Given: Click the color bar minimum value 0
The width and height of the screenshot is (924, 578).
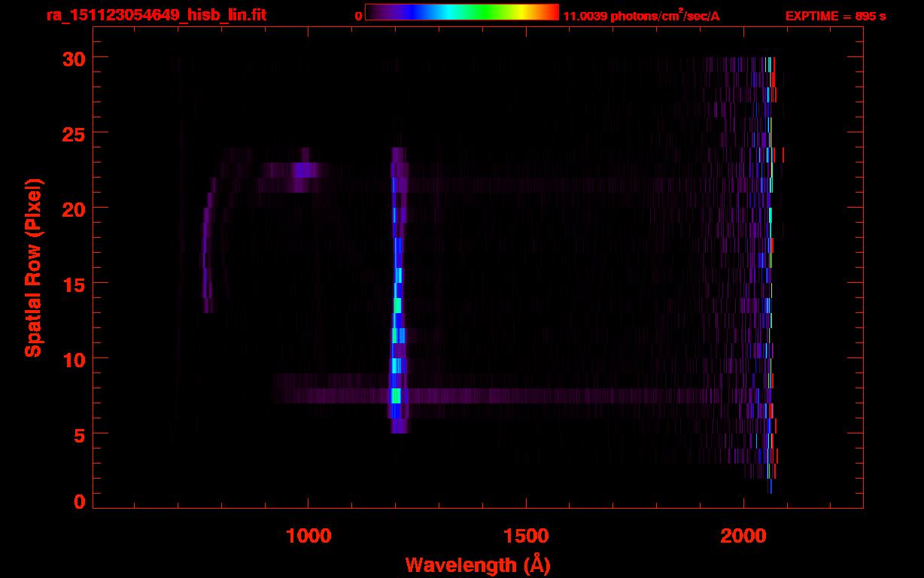Looking at the screenshot, I should pyautogui.click(x=358, y=17).
